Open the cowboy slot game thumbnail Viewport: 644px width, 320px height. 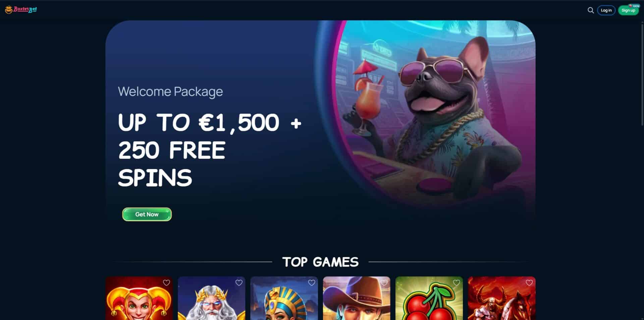click(357, 298)
